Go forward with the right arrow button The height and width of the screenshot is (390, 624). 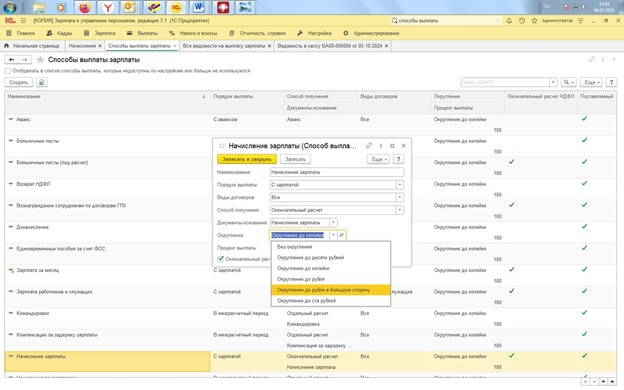[x=25, y=60]
